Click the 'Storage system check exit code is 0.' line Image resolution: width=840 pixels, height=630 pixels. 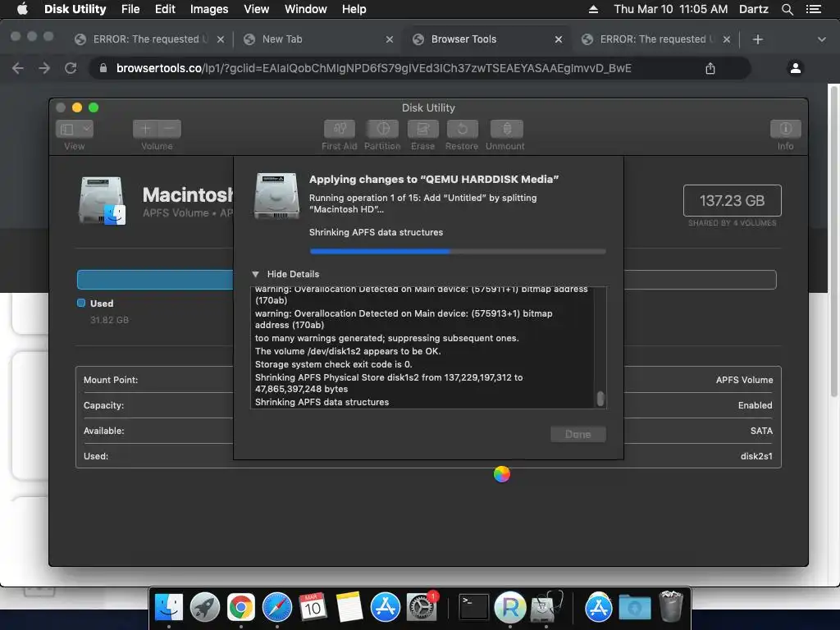pyautogui.click(x=333, y=364)
